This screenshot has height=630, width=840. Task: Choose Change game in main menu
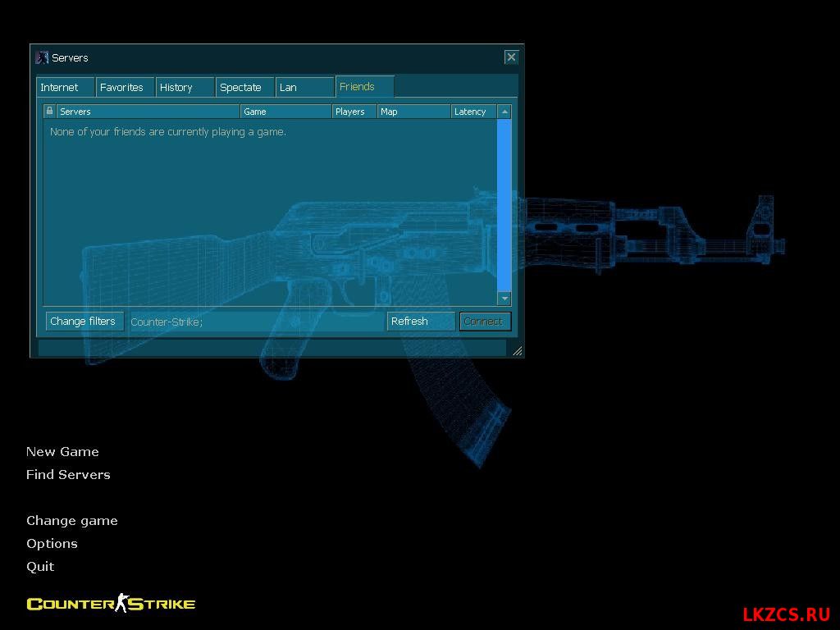point(72,521)
